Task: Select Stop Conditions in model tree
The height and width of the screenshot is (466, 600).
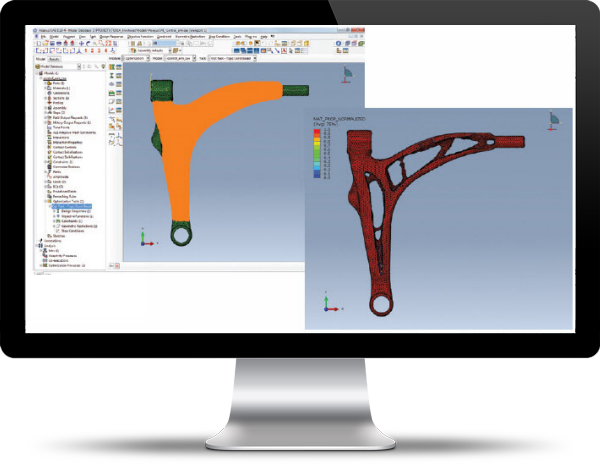Action: (72, 231)
